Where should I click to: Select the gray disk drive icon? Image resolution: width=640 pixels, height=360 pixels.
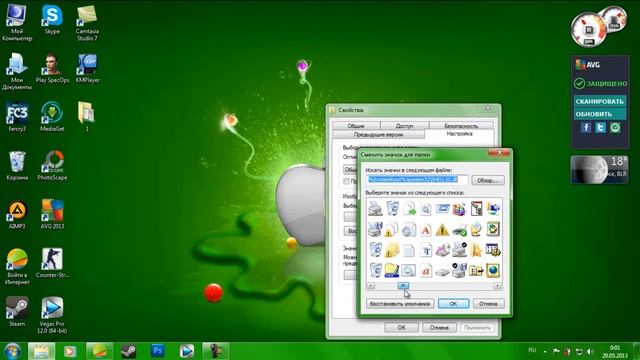[442, 271]
